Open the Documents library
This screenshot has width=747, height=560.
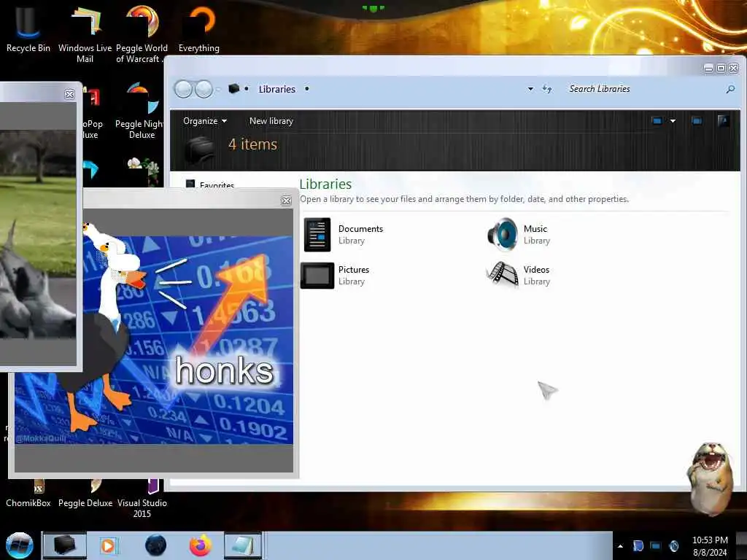coord(343,234)
